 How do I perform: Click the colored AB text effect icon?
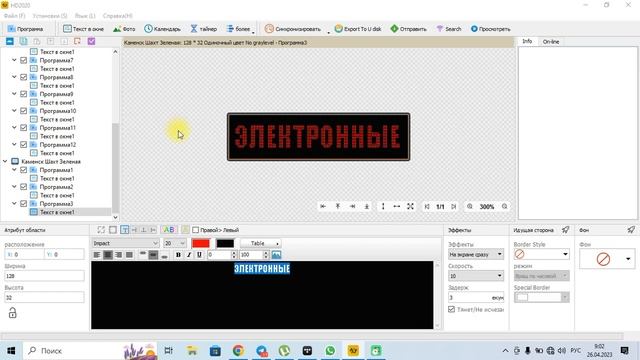tap(169, 230)
